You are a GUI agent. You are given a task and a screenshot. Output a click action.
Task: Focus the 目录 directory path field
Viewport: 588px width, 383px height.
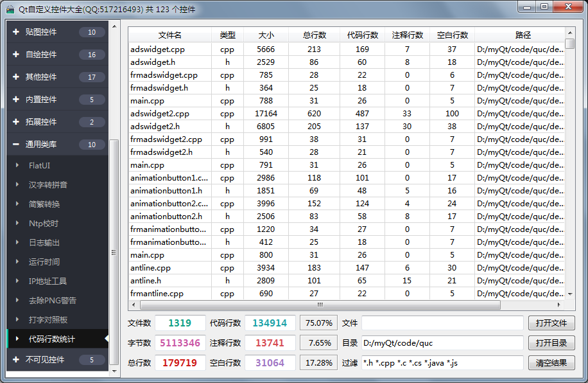pyautogui.click(x=442, y=343)
